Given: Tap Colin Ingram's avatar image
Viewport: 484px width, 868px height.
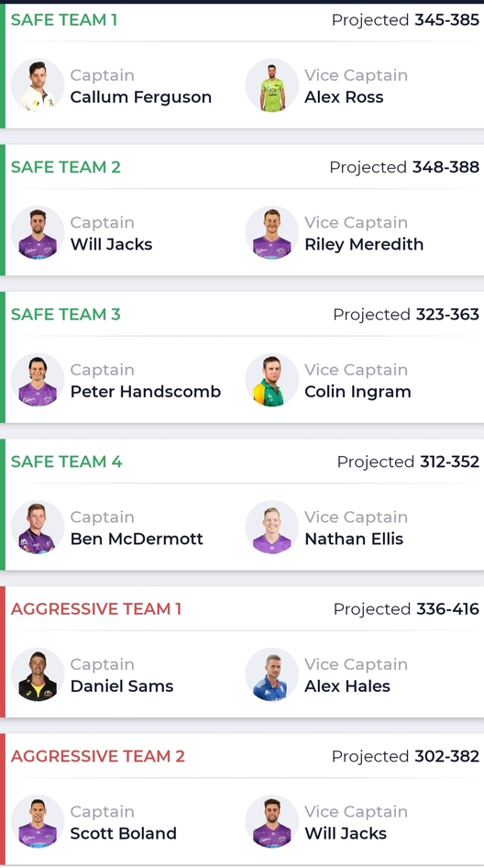Looking at the screenshot, I should coord(272,380).
